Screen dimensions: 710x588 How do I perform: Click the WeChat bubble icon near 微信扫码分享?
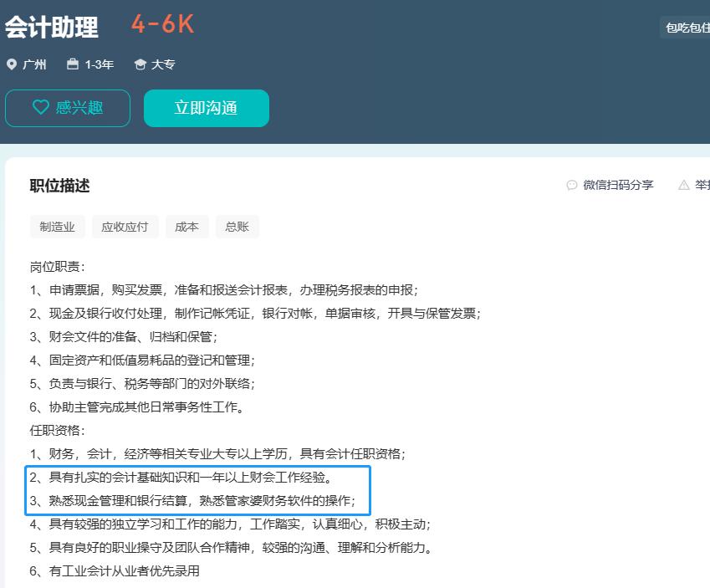pyautogui.click(x=572, y=185)
